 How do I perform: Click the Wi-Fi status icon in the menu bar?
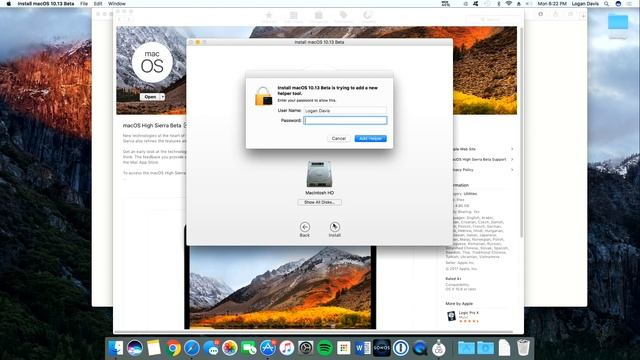coord(509,4)
